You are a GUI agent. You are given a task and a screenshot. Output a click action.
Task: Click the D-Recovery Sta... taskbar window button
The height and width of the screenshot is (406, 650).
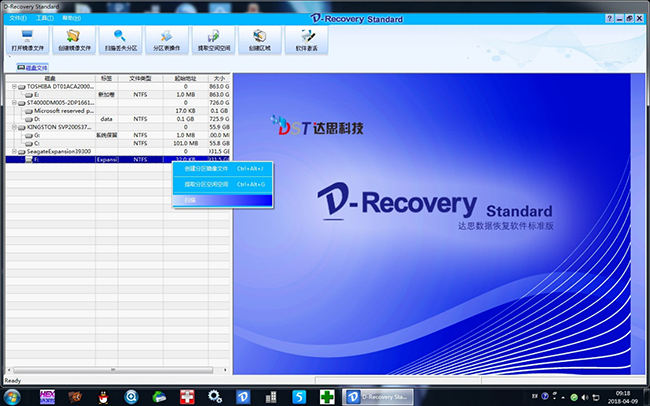click(378, 397)
